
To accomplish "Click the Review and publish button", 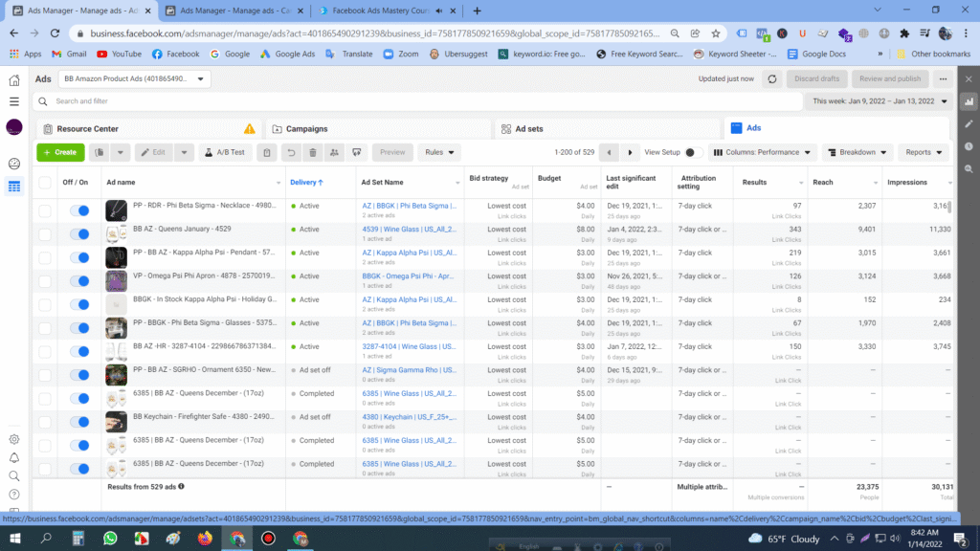I will coord(890,78).
